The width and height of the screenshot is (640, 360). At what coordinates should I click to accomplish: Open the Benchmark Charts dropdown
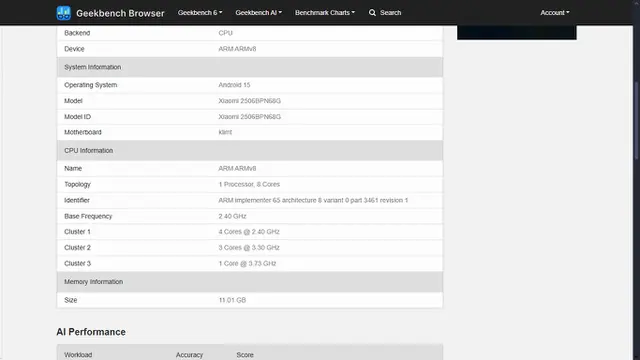coord(325,13)
